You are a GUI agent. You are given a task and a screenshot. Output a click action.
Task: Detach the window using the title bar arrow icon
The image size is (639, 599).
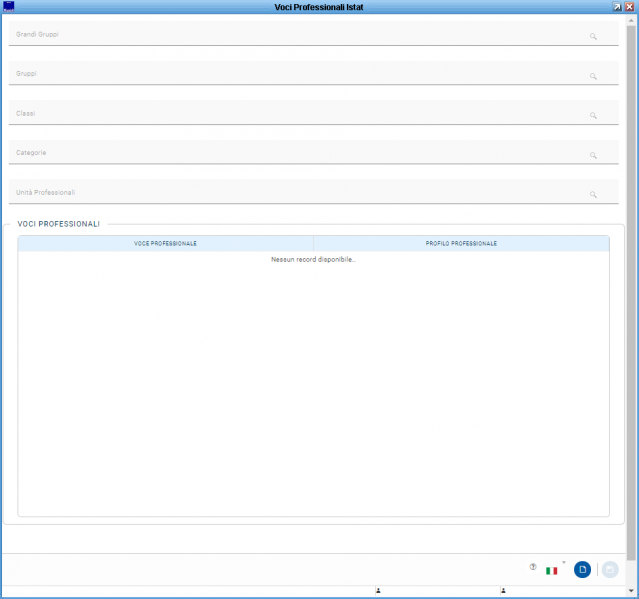617,7
